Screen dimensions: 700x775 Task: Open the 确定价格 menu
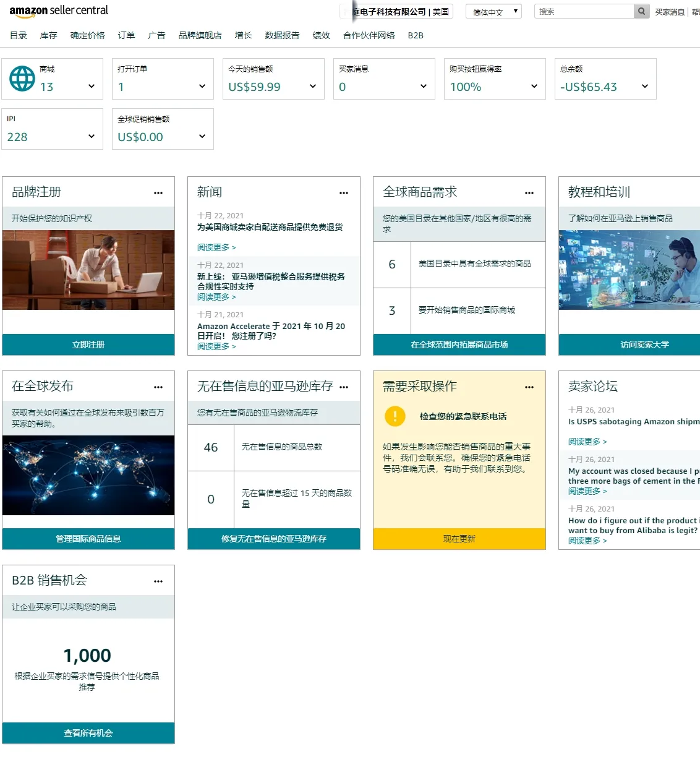(88, 35)
